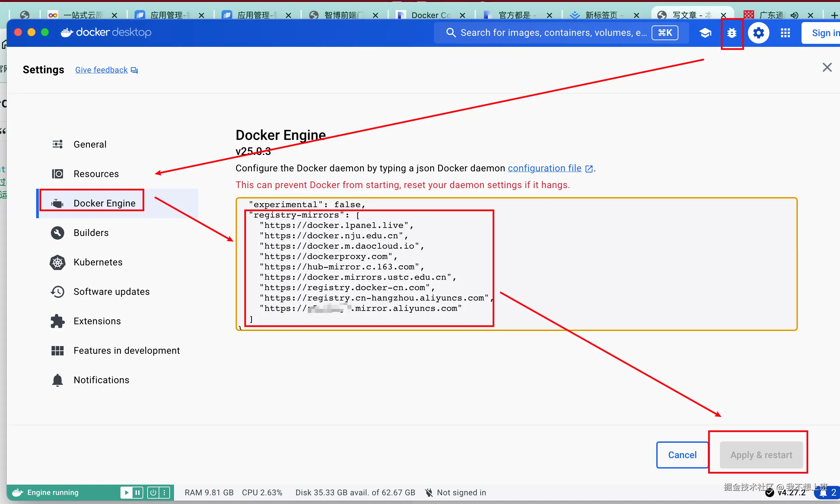
Task: Open the Learning Center graduation cap icon
Action: pyautogui.click(x=705, y=33)
